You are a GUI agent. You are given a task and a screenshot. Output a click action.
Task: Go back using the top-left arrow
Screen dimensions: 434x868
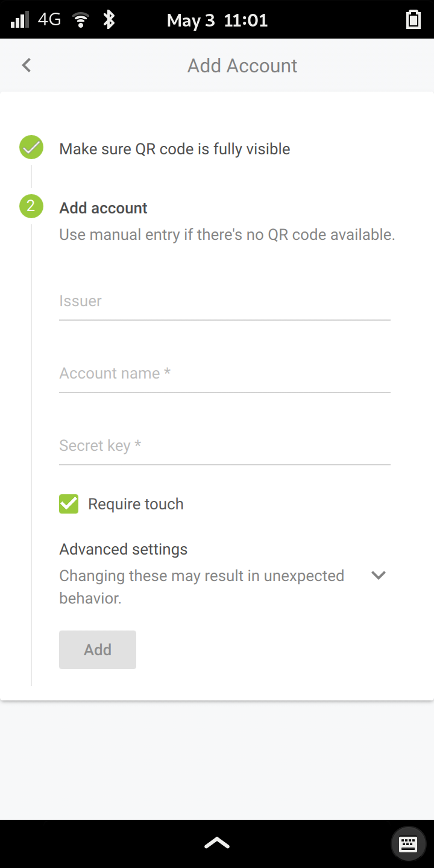[26, 65]
